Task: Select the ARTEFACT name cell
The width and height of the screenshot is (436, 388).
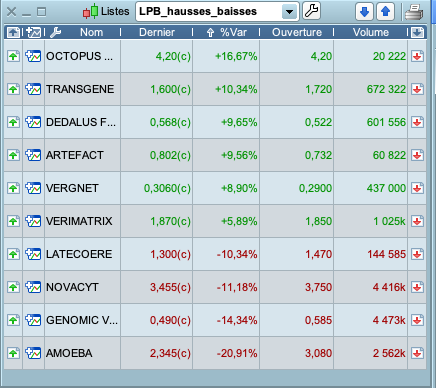Action: click(x=82, y=155)
